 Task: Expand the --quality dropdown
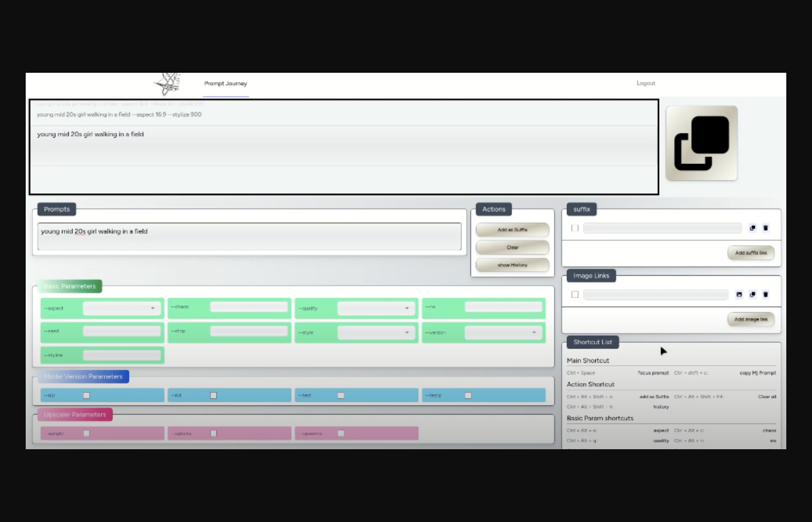point(376,308)
